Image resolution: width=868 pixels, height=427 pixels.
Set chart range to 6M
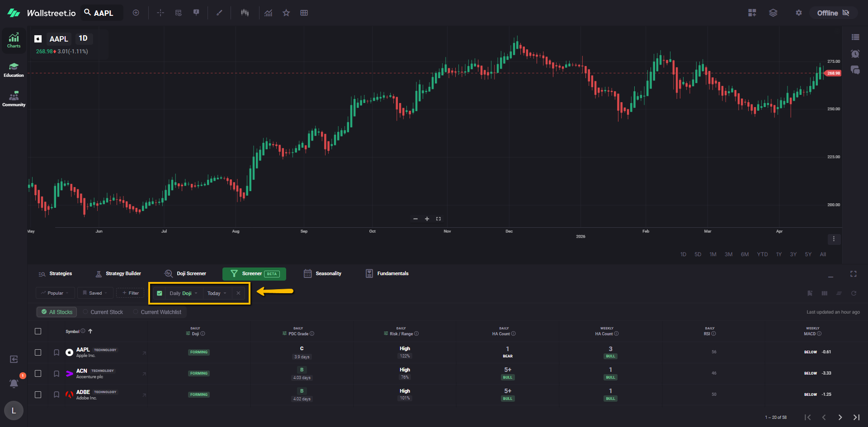[x=745, y=254]
